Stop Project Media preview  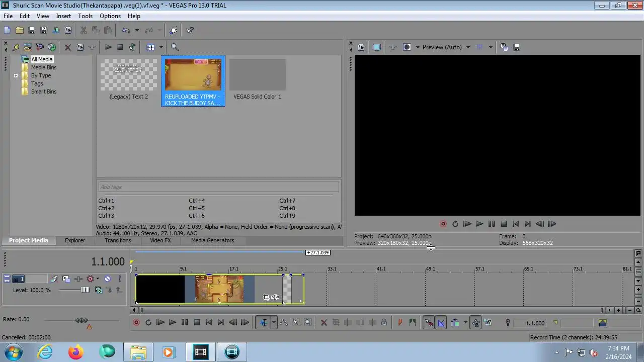tap(120, 47)
